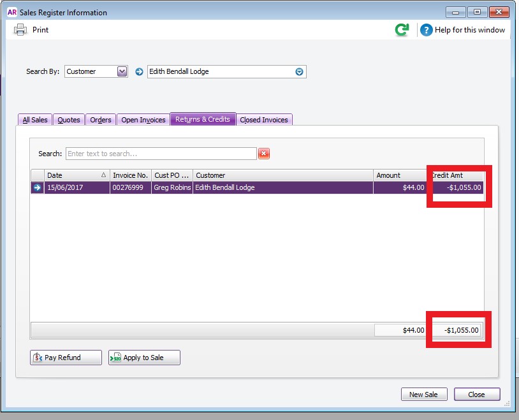Focus the search text field

point(161,154)
